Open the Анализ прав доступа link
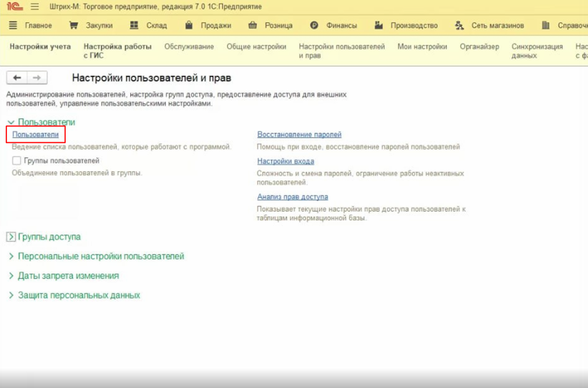 click(x=292, y=197)
